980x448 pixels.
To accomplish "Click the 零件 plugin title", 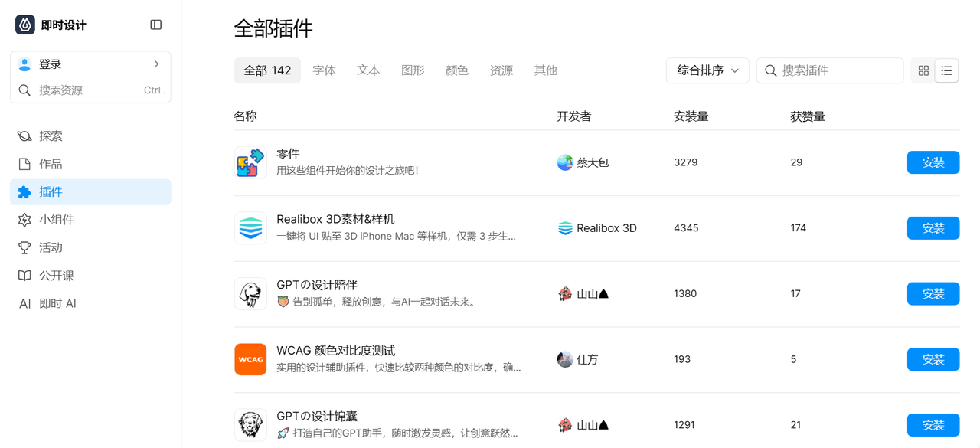I will (x=288, y=154).
